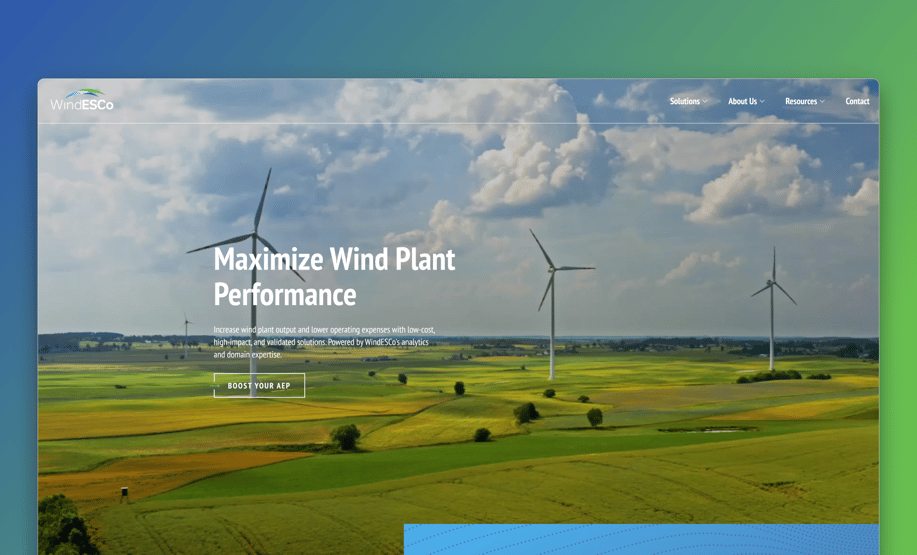
Task: Click the arrow icon on Boost button
Action: click(217, 385)
